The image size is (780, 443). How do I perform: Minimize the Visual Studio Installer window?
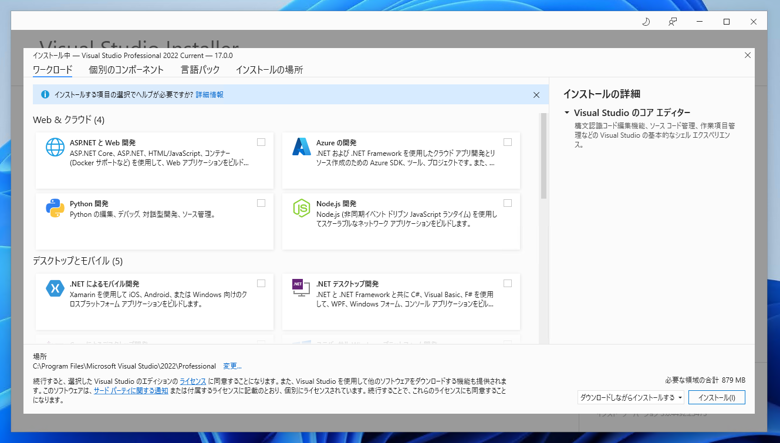tap(699, 22)
